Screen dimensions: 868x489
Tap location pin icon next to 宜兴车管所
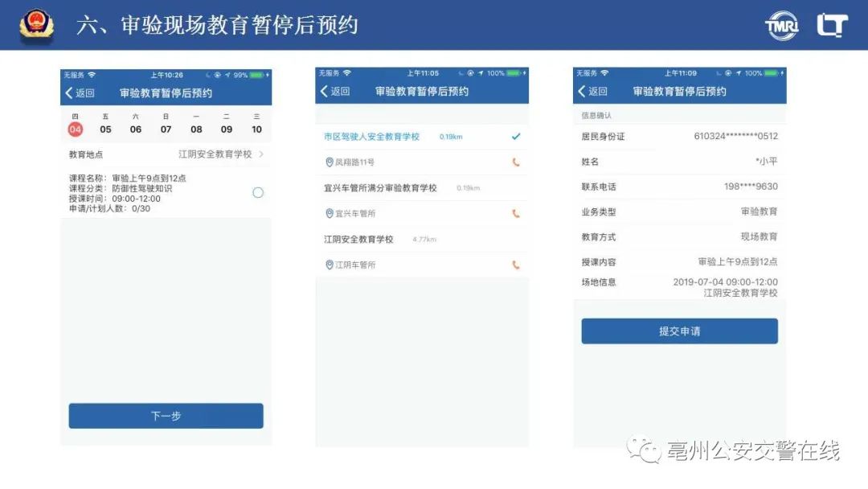point(330,214)
